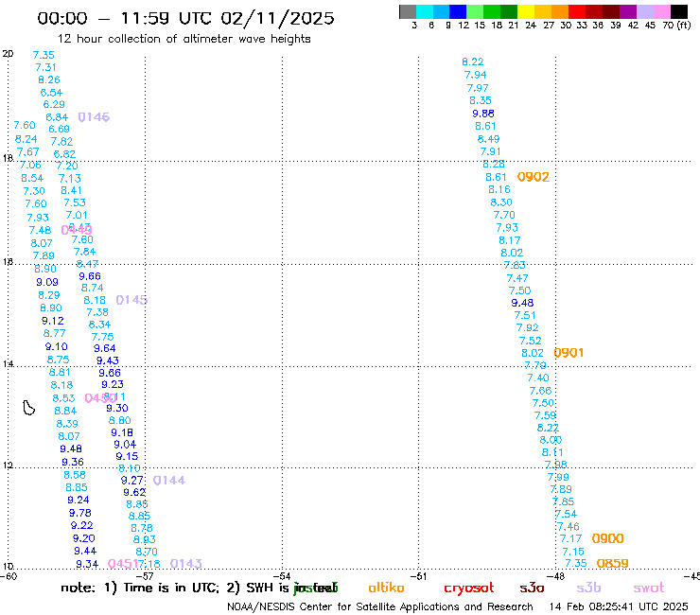
Task: Click the 0145 pass time label
Action: pyautogui.click(x=131, y=300)
